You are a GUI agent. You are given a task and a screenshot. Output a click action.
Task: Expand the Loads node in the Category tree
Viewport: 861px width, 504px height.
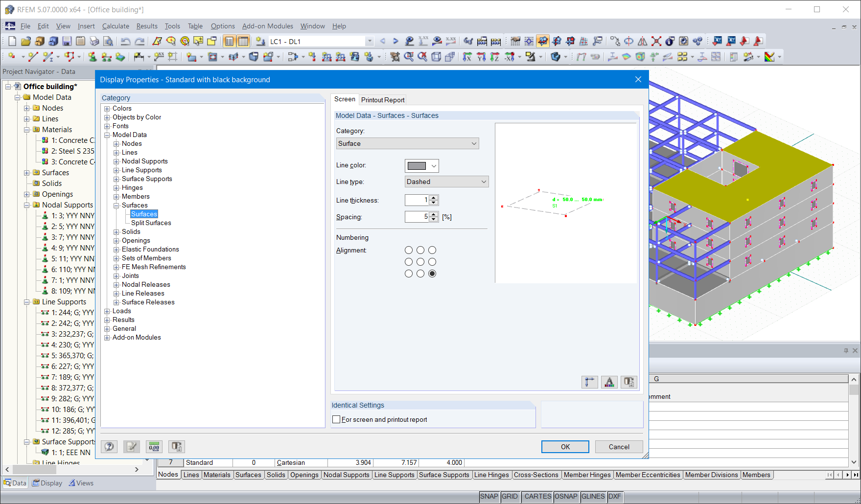pos(107,311)
